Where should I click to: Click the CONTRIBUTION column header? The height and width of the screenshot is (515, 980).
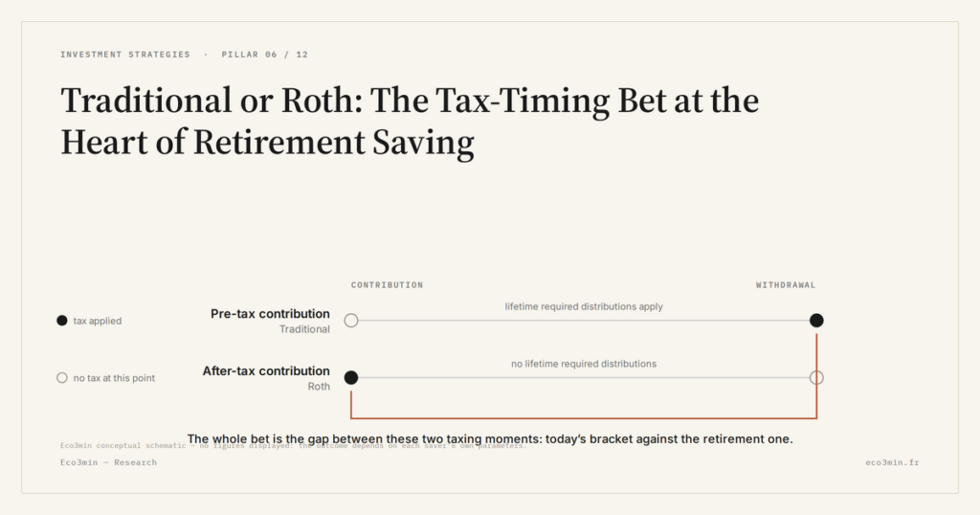tap(387, 285)
